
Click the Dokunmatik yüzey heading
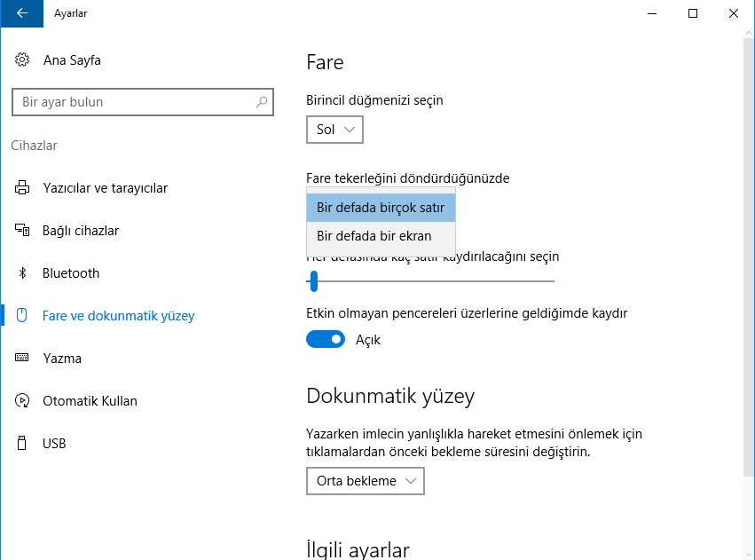click(389, 396)
